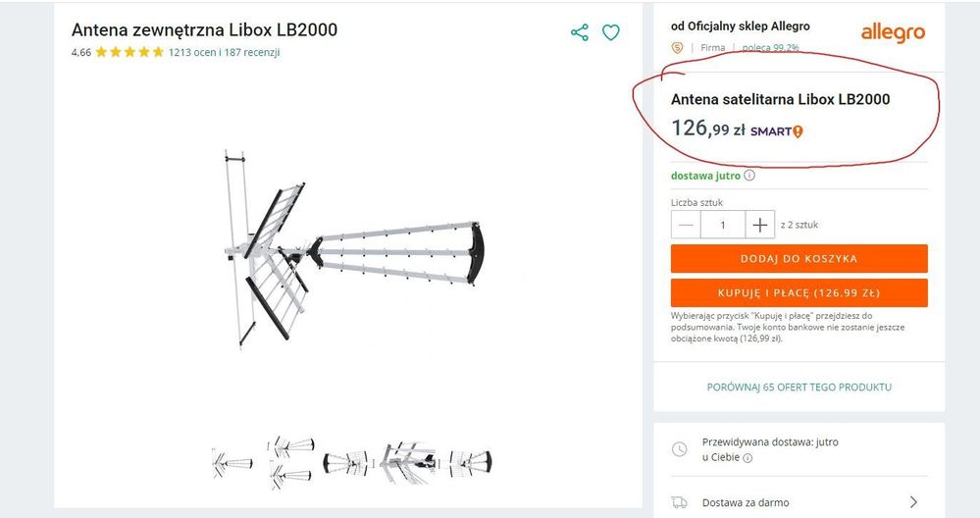
Task: Open 'Porównaj 65 ofert tego produktu' link
Action: click(x=799, y=388)
